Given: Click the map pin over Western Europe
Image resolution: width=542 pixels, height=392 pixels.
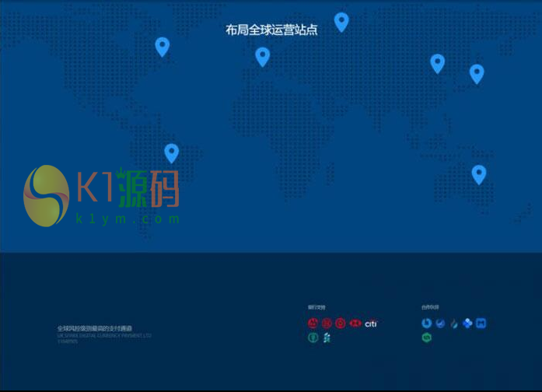Looking at the screenshot, I should point(262,57).
